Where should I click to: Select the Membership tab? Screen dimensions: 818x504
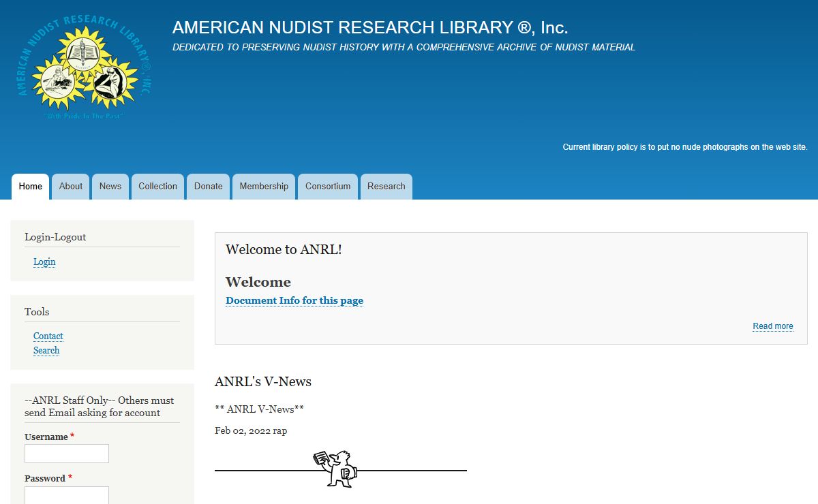tap(264, 187)
